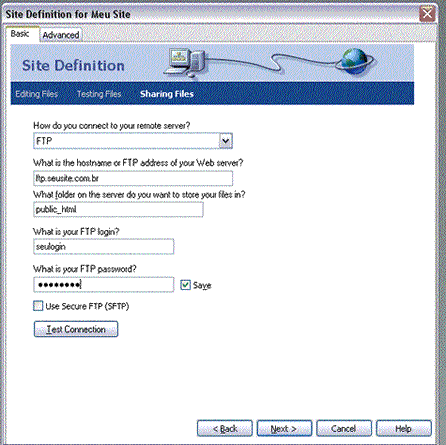Close the Site Definition dialog
This screenshot has width=446, height=445.
[427, 14]
